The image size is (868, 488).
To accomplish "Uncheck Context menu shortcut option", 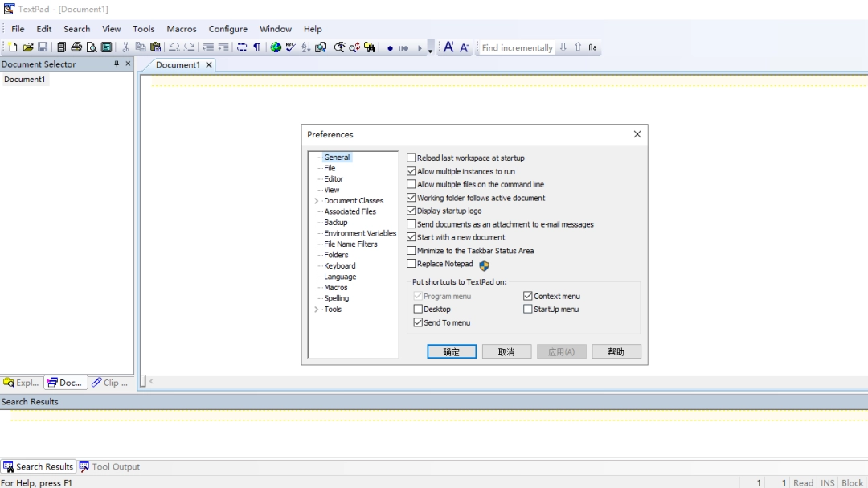I will click(x=527, y=296).
